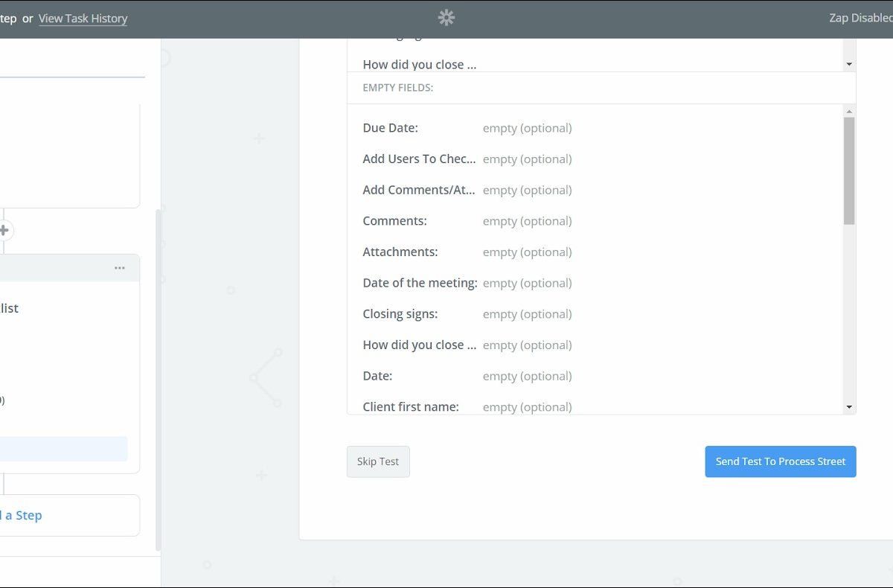Click down arrow of Empty Fields scrollbar
This screenshot has height=588, width=893.
click(x=849, y=407)
